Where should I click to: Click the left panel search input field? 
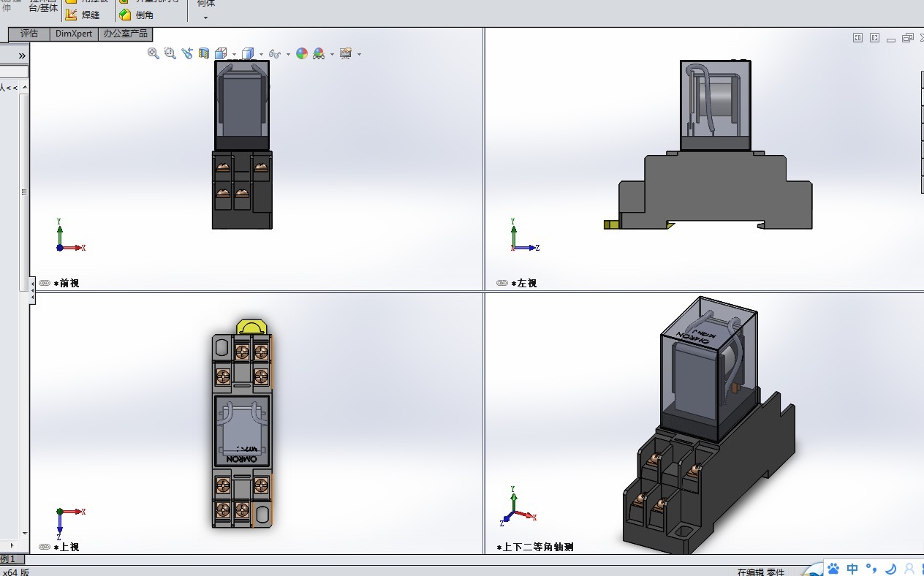14,72
